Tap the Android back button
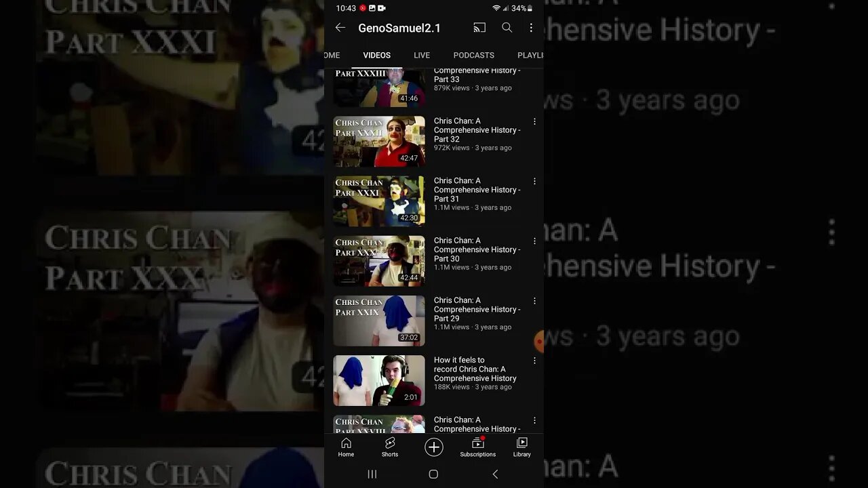868x488 pixels. click(495, 474)
